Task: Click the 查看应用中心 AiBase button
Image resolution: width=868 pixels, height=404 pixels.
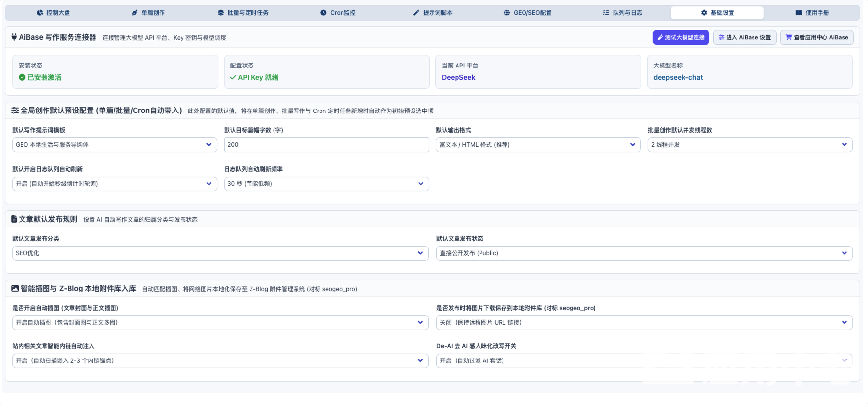Action: pyautogui.click(x=817, y=37)
